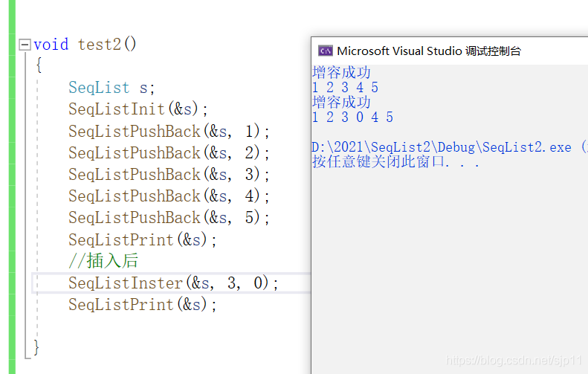
Task: Click the SeqListPushBack(&s, 5) line
Action: (169, 218)
